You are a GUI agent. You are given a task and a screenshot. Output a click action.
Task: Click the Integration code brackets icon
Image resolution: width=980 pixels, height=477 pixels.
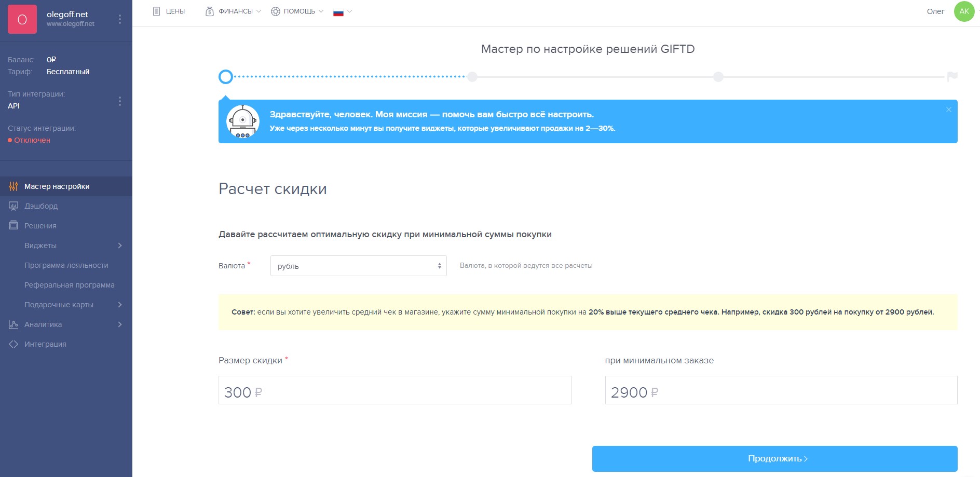(13, 344)
